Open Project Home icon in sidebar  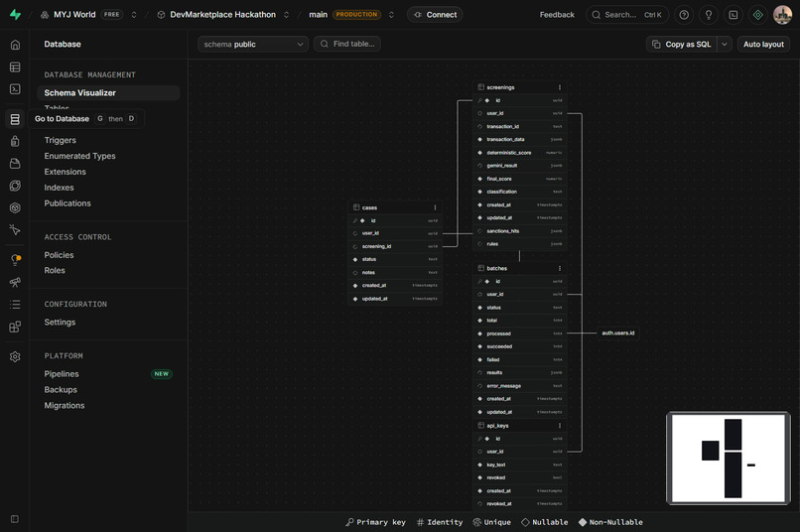click(15, 45)
